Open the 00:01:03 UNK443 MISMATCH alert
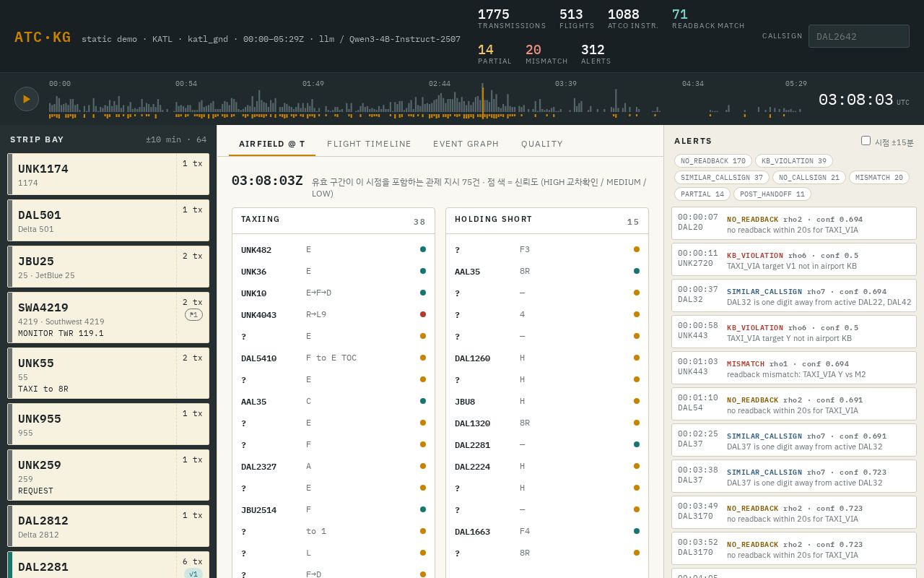The image size is (924, 578). (x=794, y=368)
